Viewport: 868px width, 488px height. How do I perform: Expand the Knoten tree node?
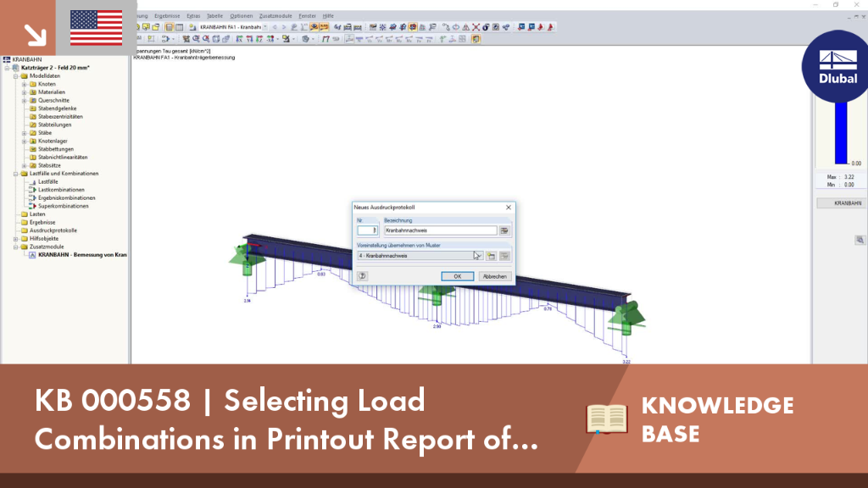(25, 84)
